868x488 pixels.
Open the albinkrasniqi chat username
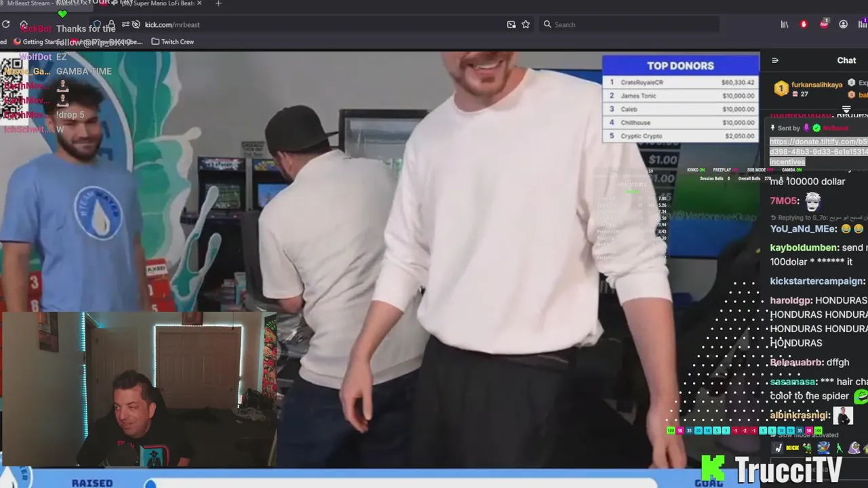click(800, 415)
